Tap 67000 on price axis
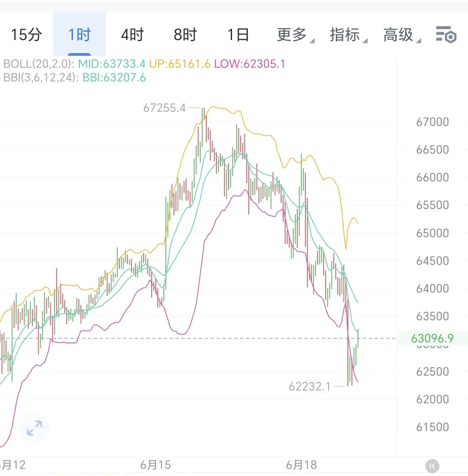This screenshot has width=468, height=476. [x=433, y=122]
